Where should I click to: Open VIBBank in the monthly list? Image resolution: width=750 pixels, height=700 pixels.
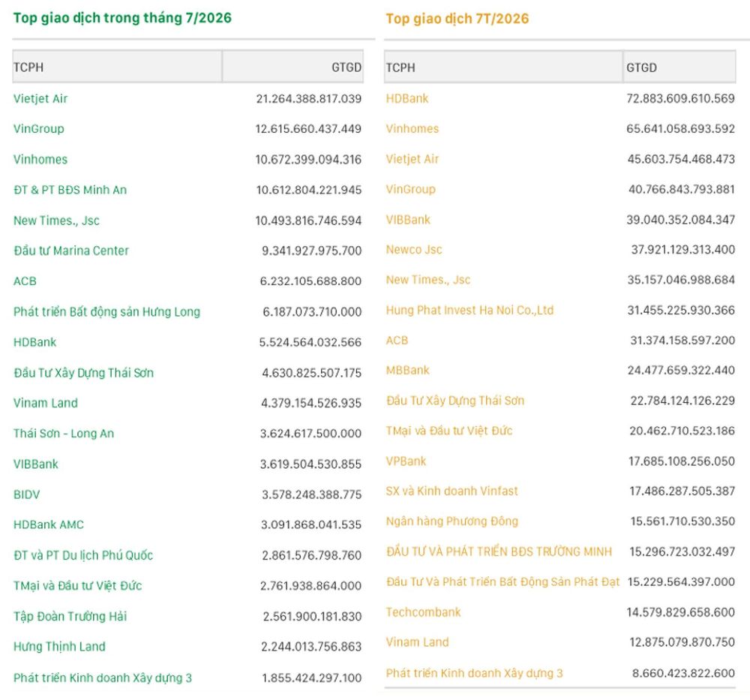pos(36,464)
